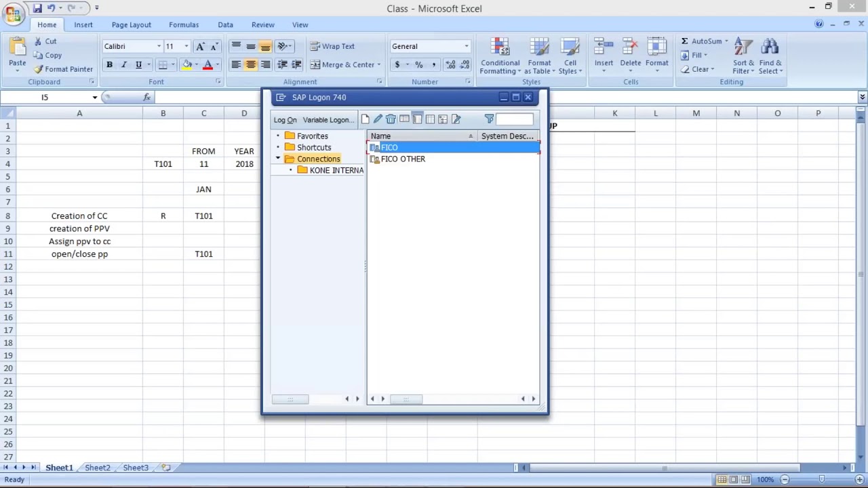Sort by Name column header in SAP Logon
The width and height of the screenshot is (868, 488).
pyautogui.click(x=422, y=136)
